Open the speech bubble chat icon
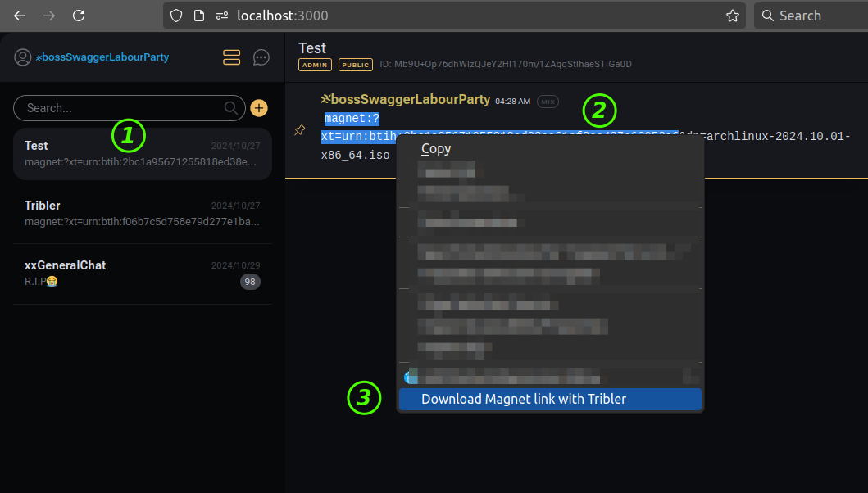The width and height of the screenshot is (868, 493). [261, 57]
